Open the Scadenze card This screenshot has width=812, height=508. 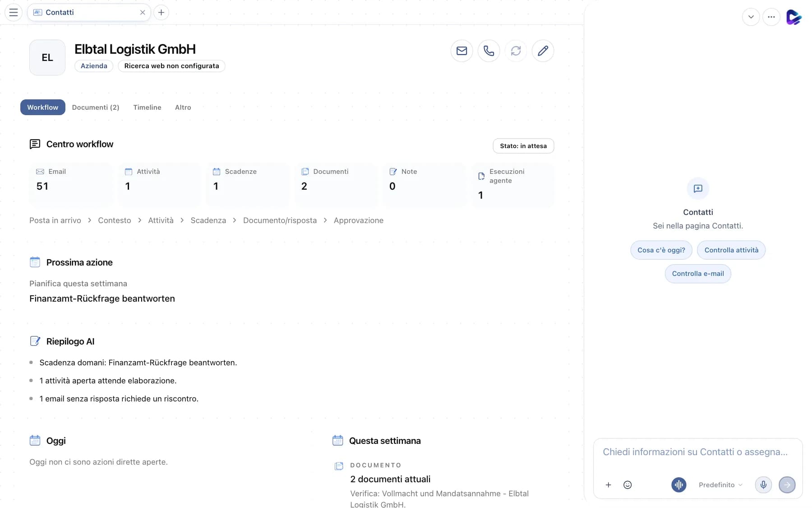click(248, 185)
